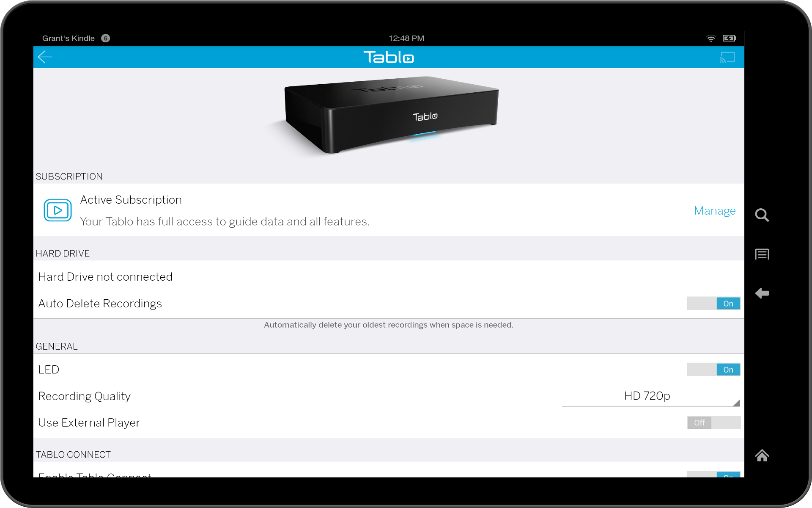The height and width of the screenshot is (508, 812).
Task: Open the Kindle menu list icon
Action: pyautogui.click(x=762, y=254)
